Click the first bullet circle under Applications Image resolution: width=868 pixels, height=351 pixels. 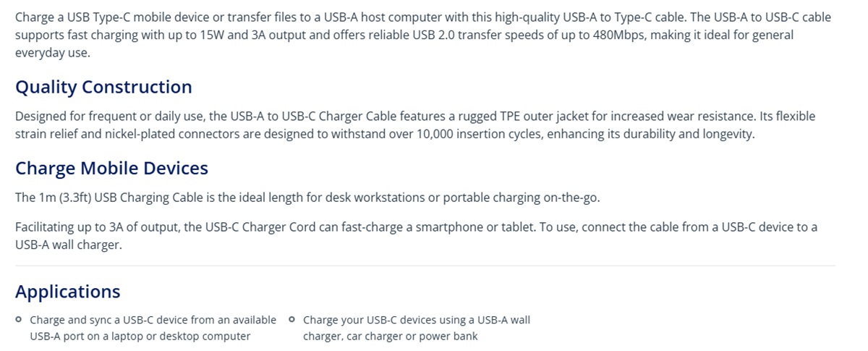point(18,319)
